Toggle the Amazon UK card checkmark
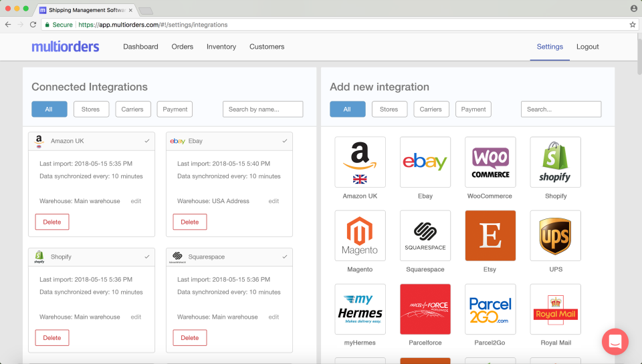Image resolution: width=642 pixels, height=364 pixels. [147, 141]
